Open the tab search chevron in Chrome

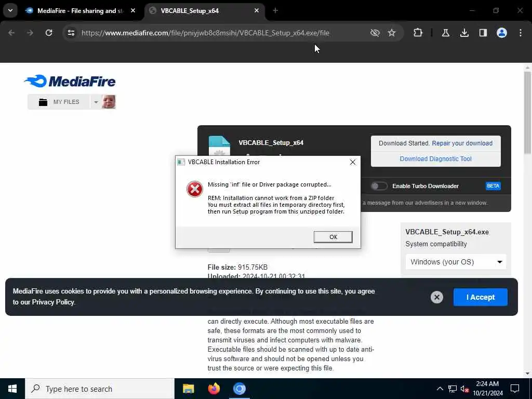(x=10, y=10)
